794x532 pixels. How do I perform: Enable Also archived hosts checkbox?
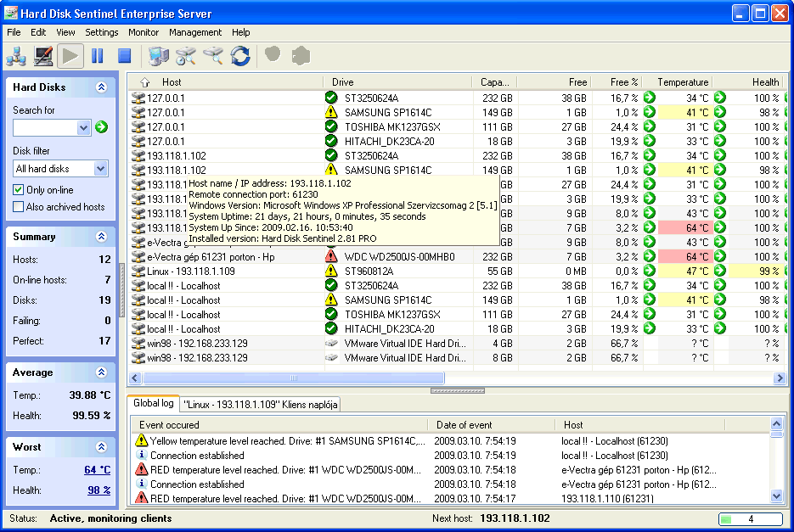click(19, 207)
